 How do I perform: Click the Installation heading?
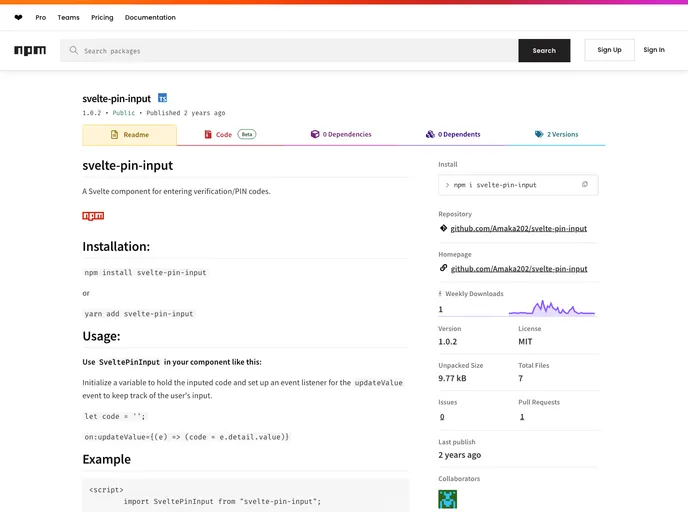116,247
